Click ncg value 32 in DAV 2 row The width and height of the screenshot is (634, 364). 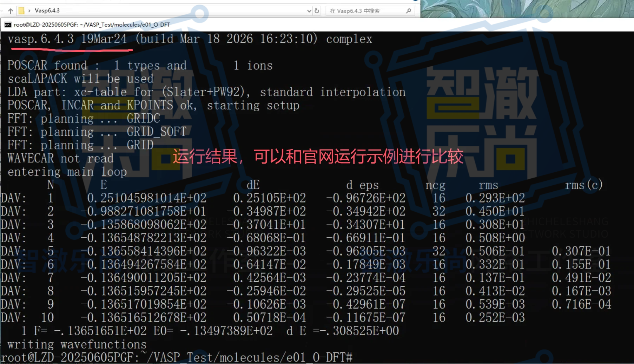coord(439,212)
